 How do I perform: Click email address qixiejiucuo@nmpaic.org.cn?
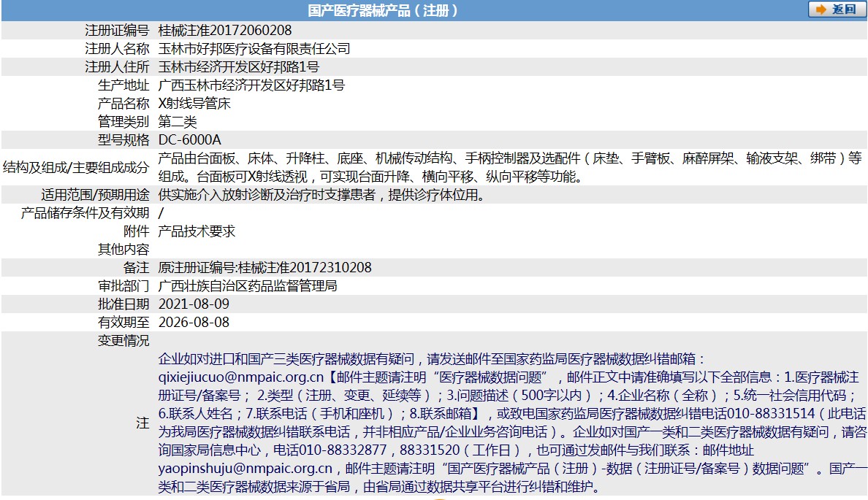click(241, 377)
